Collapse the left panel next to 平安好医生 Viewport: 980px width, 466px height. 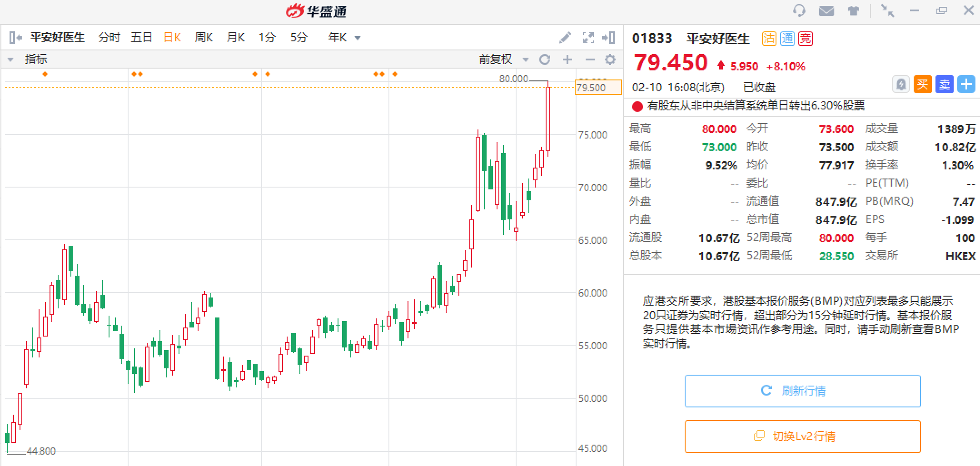(15, 37)
